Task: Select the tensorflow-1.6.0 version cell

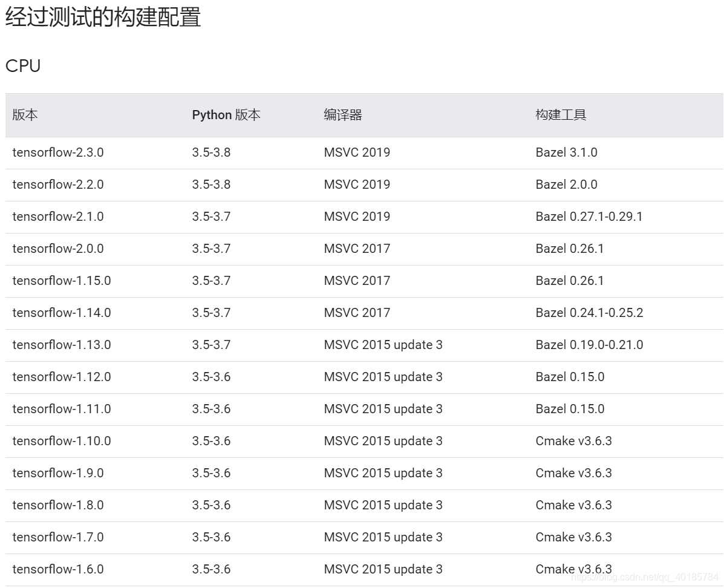Action: pyautogui.click(x=57, y=569)
